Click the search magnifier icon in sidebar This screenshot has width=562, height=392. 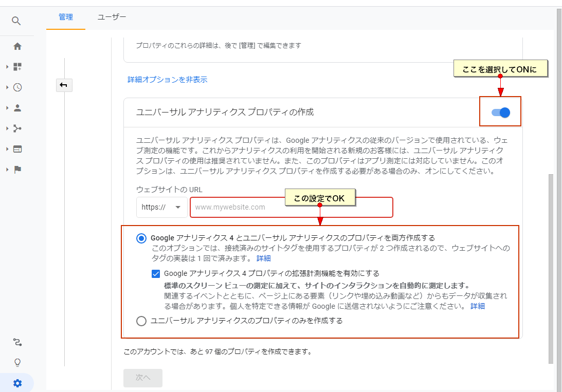pos(16,21)
